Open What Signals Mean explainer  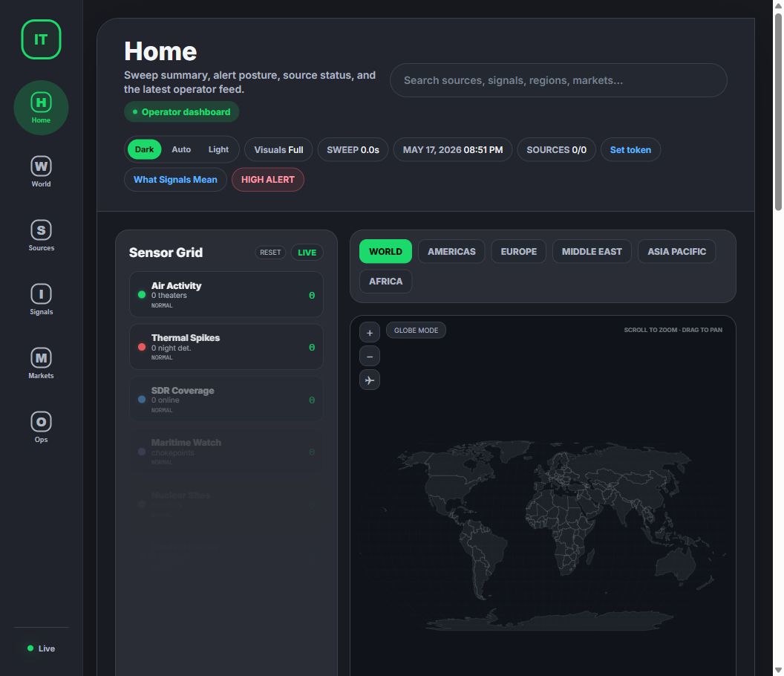click(x=175, y=180)
